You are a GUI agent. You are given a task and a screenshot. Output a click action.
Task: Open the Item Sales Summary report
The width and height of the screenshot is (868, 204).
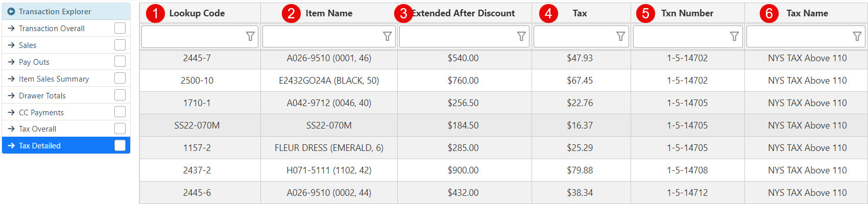pyautogui.click(x=54, y=79)
